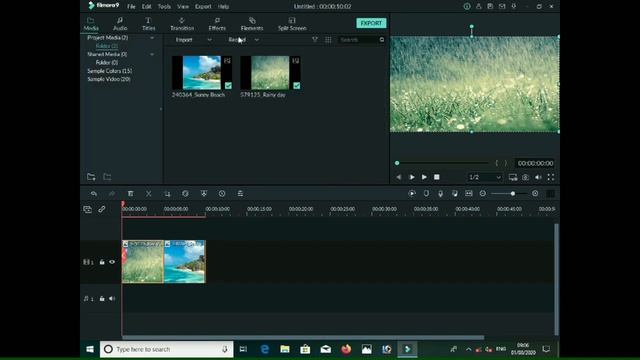Image resolution: width=640 pixels, height=360 pixels.
Task: Click the Add Track manager icon
Action: click(87, 209)
